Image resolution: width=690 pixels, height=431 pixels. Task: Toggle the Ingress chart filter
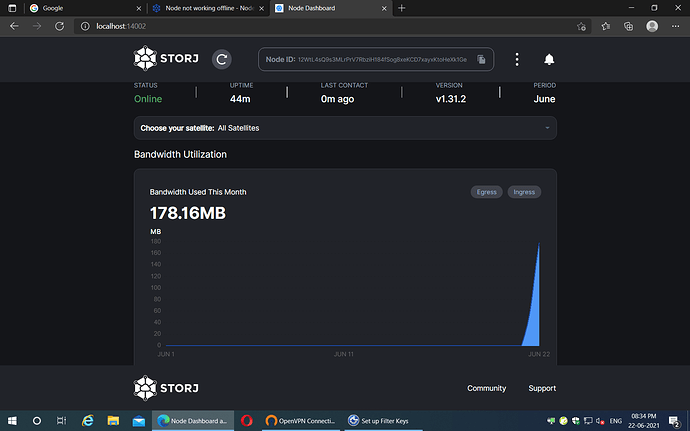click(524, 192)
